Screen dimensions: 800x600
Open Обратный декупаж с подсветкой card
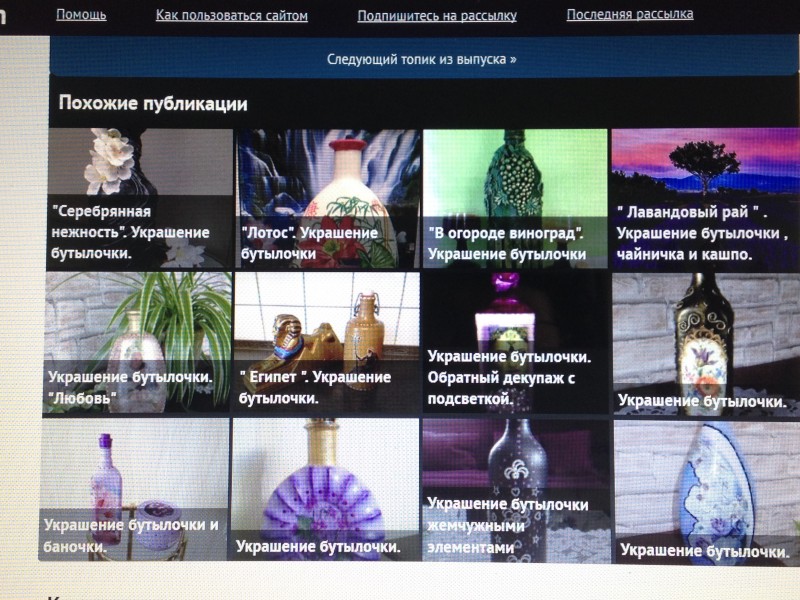515,343
